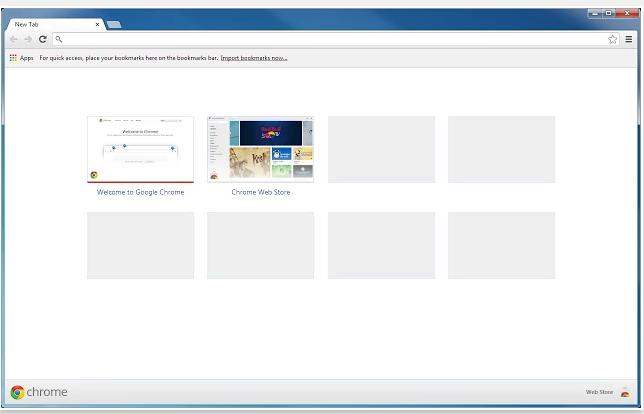Click the forward navigation arrow
Image resolution: width=644 pixels, height=414 pixels.
pyautogui.click(x=28, y=39)
